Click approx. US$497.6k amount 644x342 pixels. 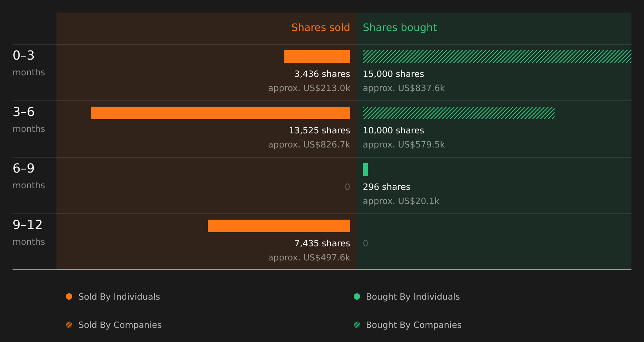pyautogui.click(x=309, y=258)
